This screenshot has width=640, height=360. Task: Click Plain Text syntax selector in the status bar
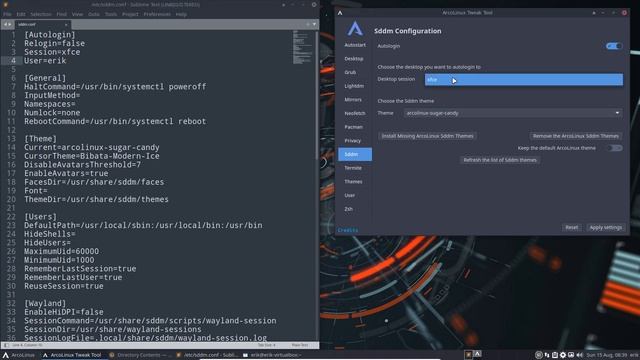coord(300,345)
